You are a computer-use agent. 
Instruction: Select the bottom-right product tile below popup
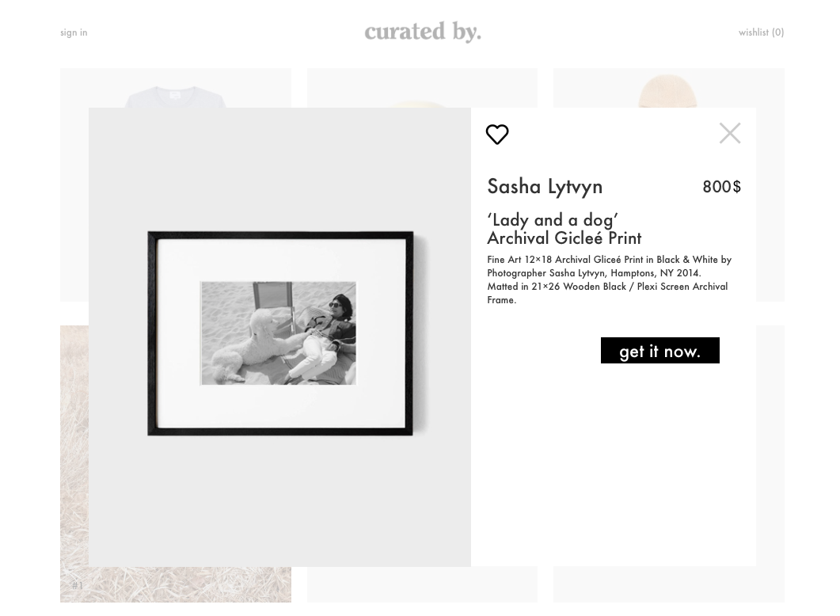[x=668, y=584]
